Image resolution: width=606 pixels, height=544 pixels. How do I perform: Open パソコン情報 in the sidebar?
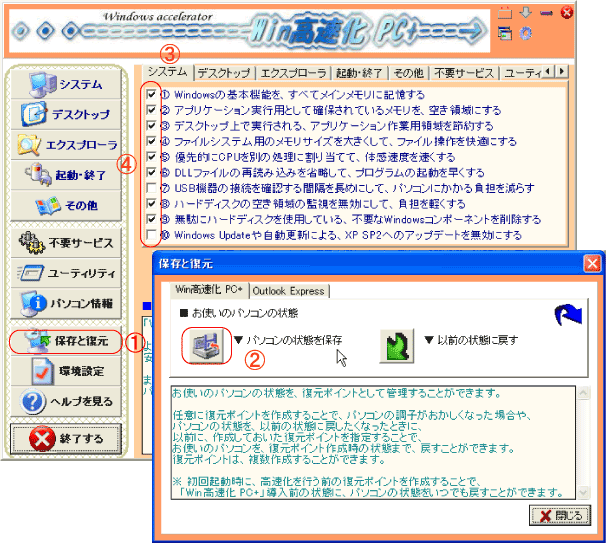(x=66, y=301)
